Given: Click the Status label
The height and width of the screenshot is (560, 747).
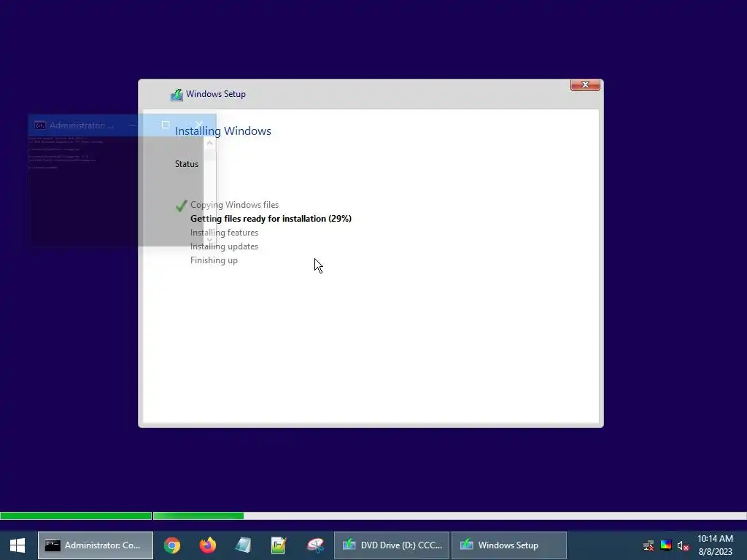Looking at the screenshot, I should click(x=187, y=164).
